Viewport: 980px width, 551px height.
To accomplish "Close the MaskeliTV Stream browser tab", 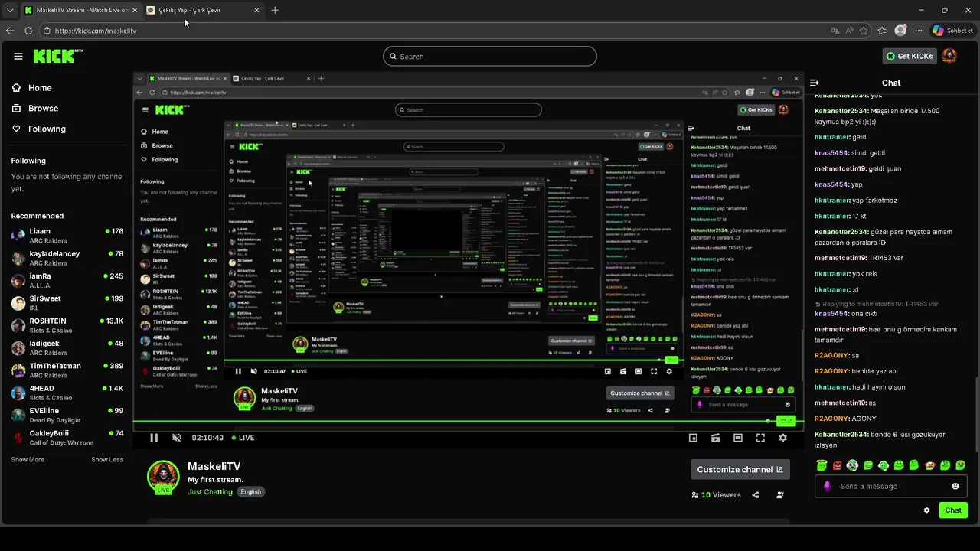I will coord(134,10).
